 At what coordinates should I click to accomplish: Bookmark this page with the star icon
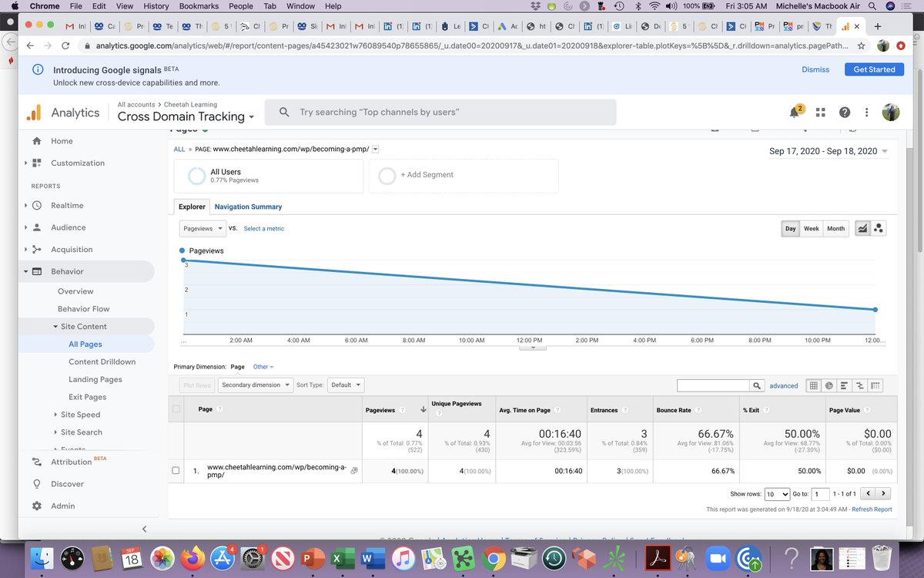(860, 45)
